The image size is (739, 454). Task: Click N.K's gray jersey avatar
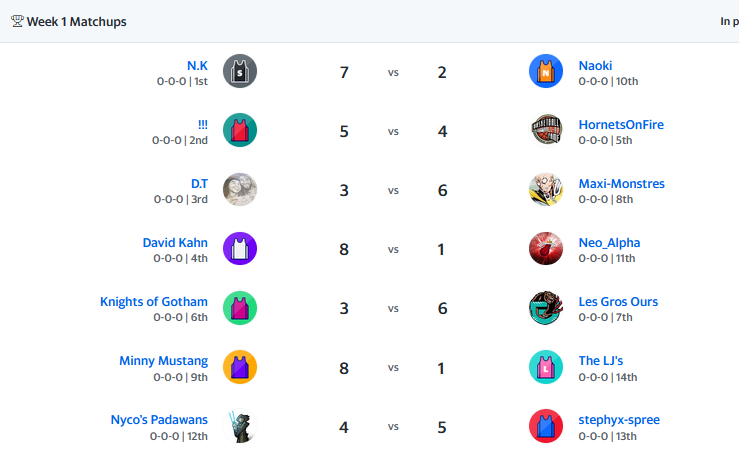[240, 71]
